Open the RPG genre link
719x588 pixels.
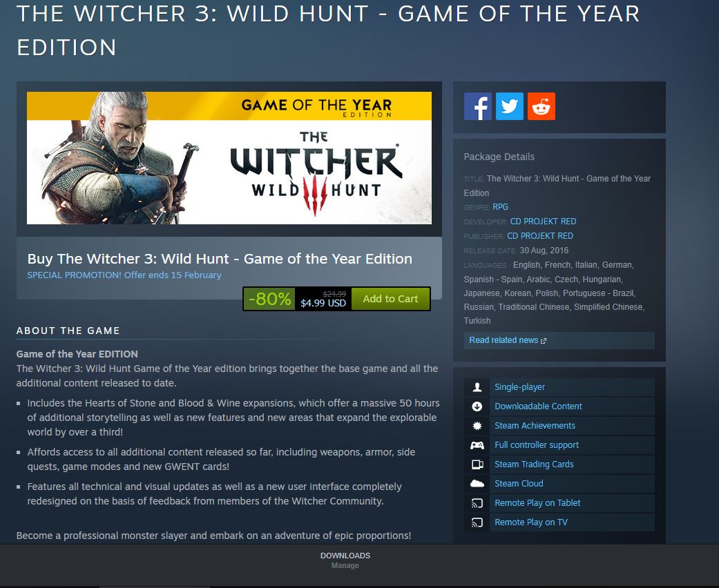(500, 206)
